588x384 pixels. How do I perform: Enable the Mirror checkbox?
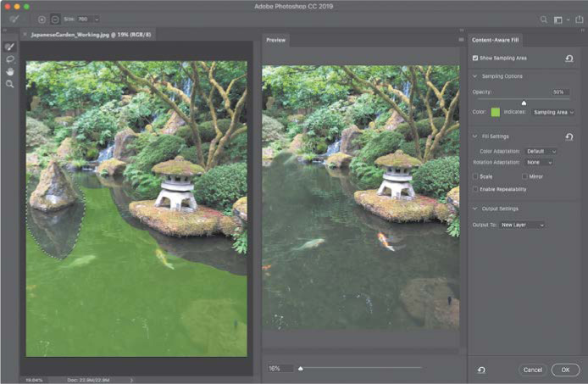pos(525,176)
